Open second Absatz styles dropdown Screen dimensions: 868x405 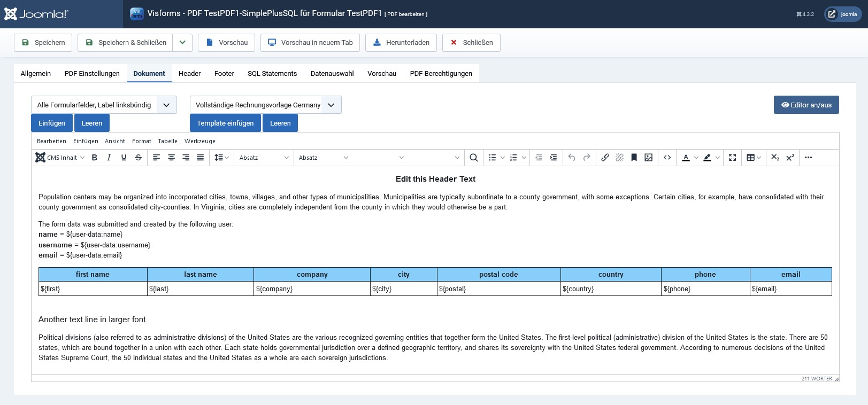pos(324,158)
